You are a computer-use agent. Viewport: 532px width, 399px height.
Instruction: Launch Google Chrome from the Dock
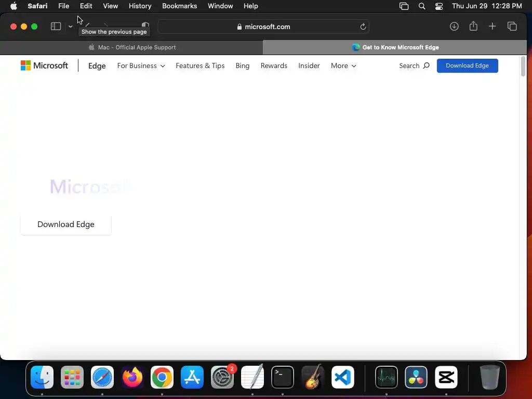[162, 377]
